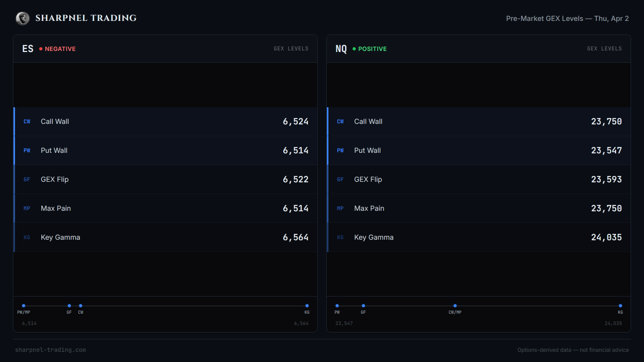Click the NQ Max Pain row value 23,750
Viewport: 644px width, 362px height.
coord(606,209)
